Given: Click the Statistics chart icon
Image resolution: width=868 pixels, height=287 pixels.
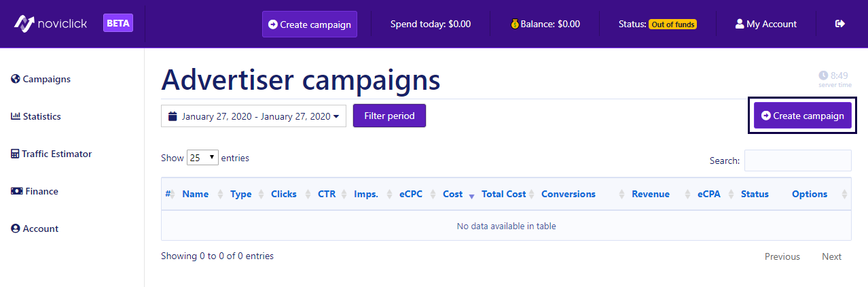Looking at the screenshot, I should (16, 116).
